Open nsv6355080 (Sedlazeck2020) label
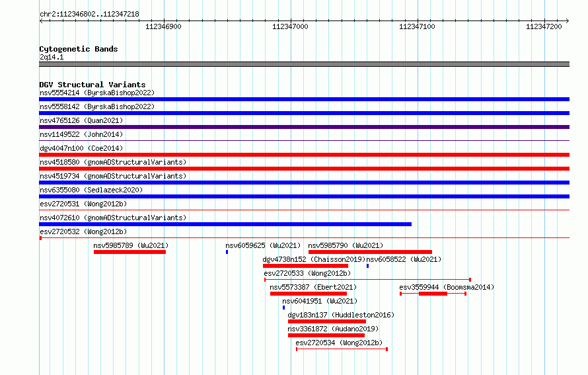 click(x=91, y=190)
